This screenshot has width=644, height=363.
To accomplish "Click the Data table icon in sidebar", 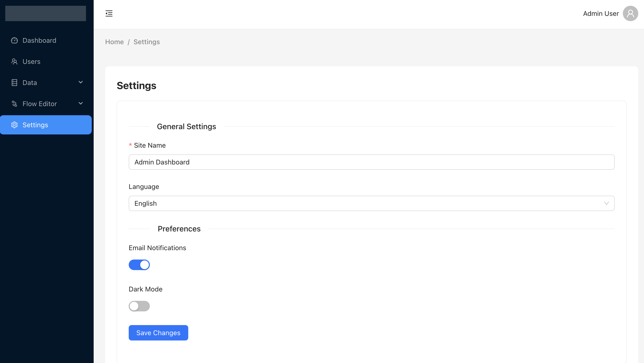I will [14, 83].
